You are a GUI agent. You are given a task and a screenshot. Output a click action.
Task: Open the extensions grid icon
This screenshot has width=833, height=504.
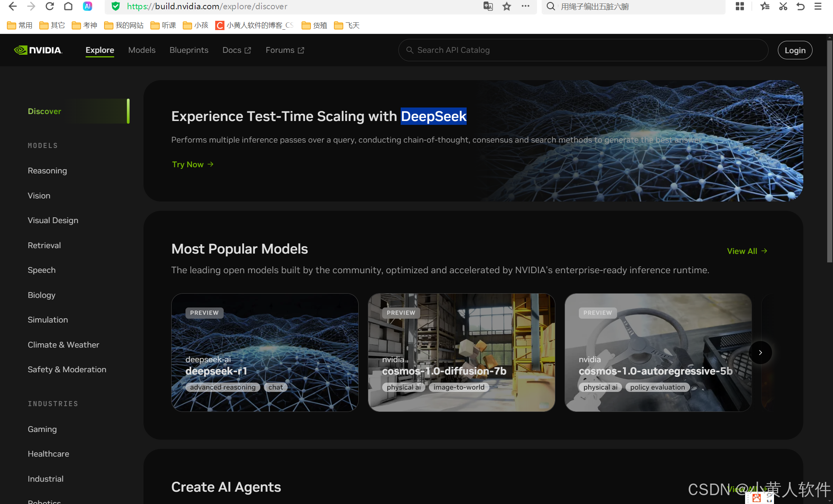[x=740, y=6]
